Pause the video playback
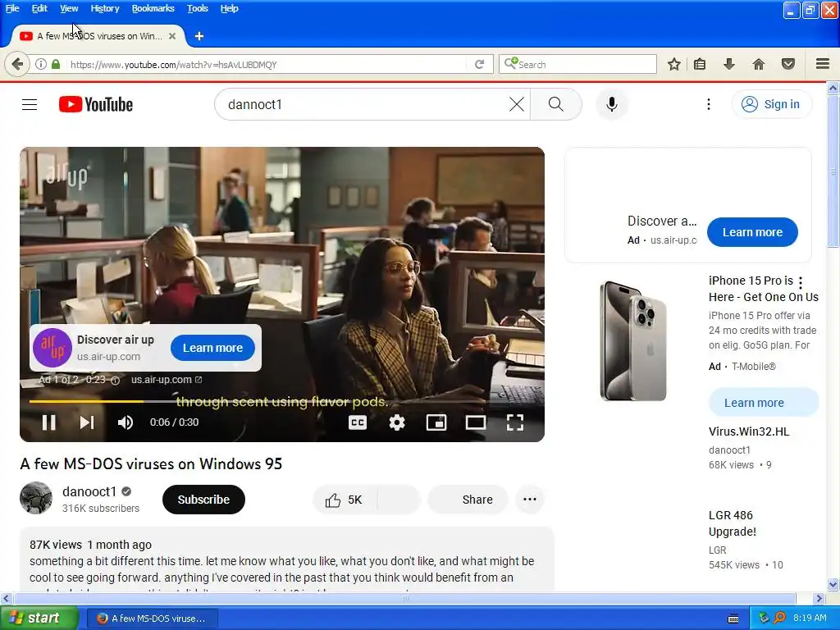 click(48, 422)
